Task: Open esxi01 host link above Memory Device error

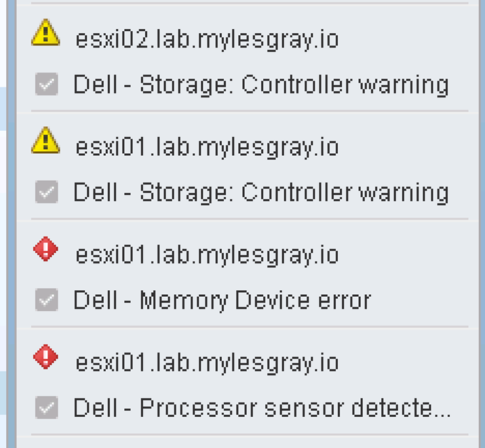Action: tap(207, 255)
